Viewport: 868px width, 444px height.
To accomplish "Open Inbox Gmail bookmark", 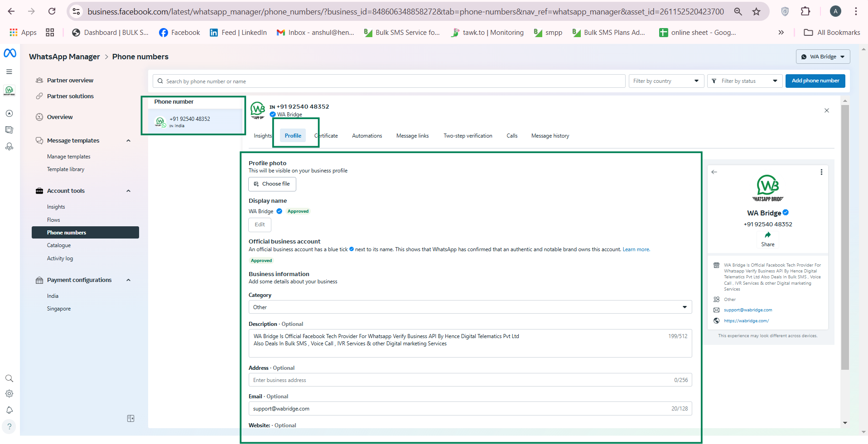I will (x=315, y=33).
